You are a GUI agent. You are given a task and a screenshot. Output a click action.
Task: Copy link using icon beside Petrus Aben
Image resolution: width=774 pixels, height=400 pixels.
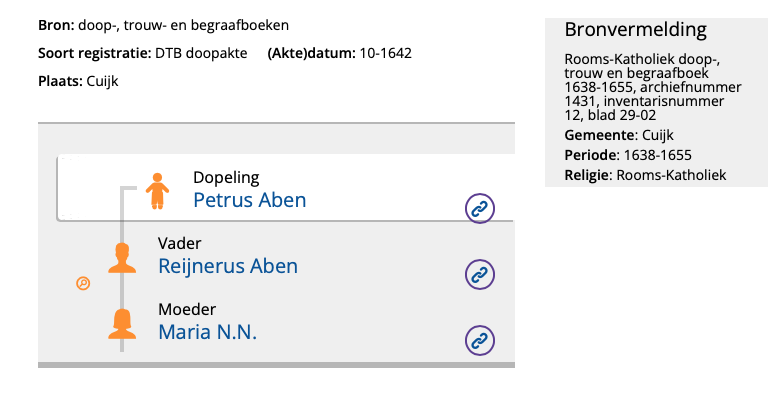tap(480, 209)
